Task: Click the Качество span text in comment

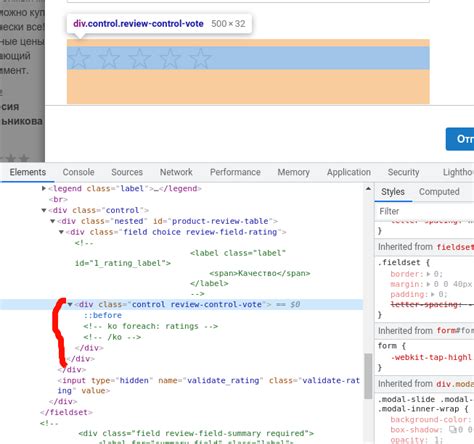Action: [260, 273]
